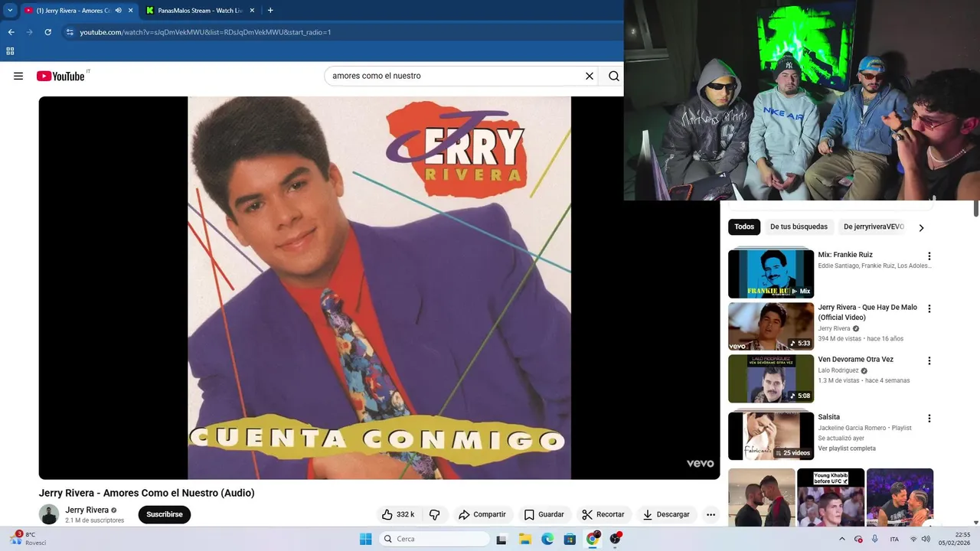Open the Windows Start menu
This screenshot has height=551, width=980.
pos(365,539)
